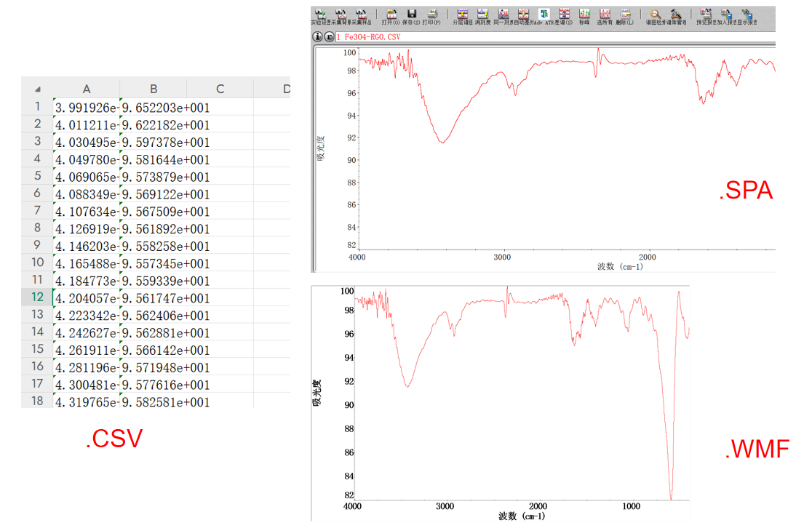
Task: Click the 波数 (cm-1) axis label in SPA plot
Action: (620, 267)
